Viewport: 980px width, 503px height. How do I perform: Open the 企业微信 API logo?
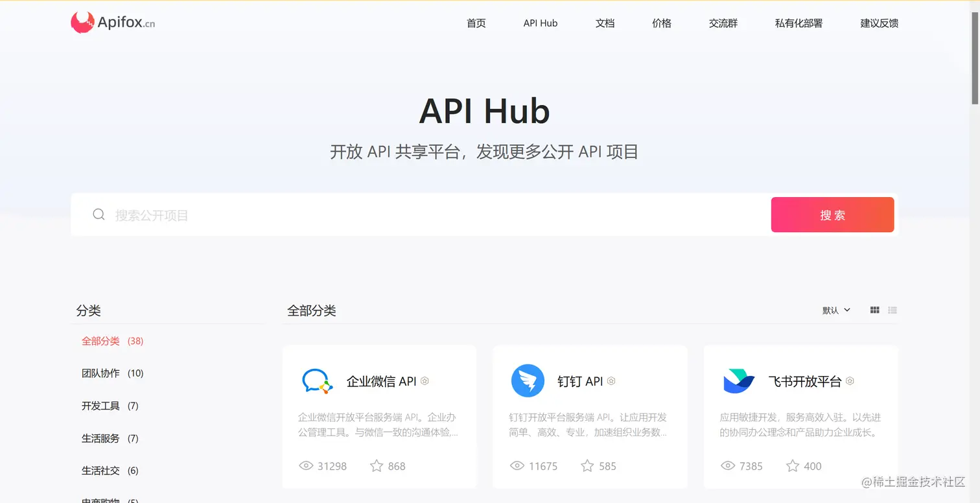(317, 381)
